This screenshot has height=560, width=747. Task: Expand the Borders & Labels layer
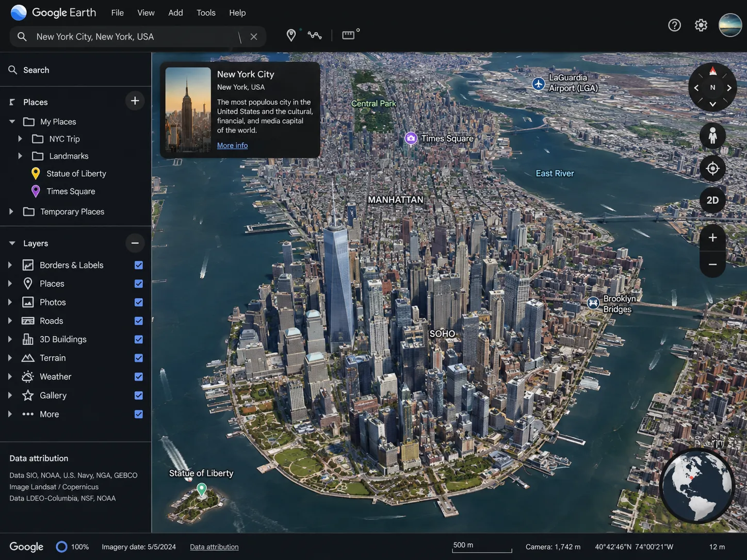[10, 265]
